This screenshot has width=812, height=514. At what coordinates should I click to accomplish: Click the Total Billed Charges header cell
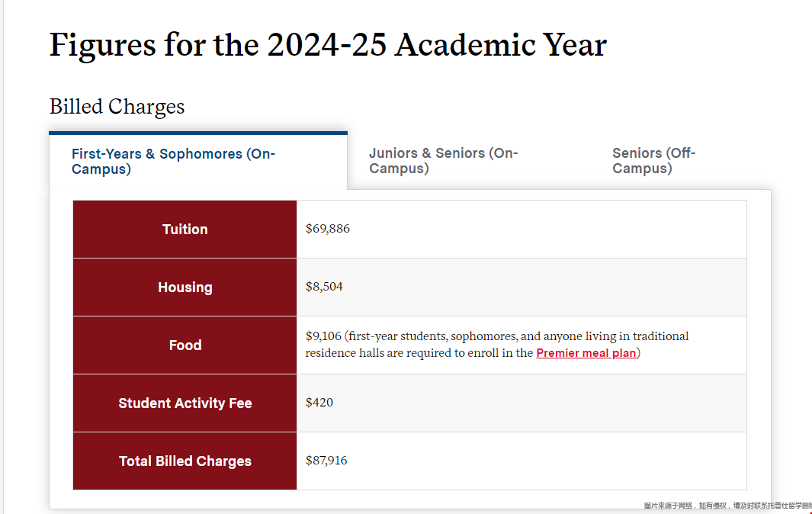tap(185, 461)
